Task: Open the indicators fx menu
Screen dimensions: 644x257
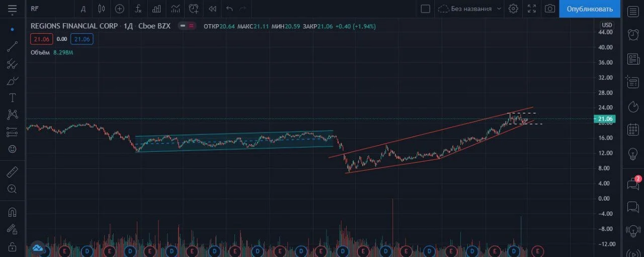Action: click(138, 9)
